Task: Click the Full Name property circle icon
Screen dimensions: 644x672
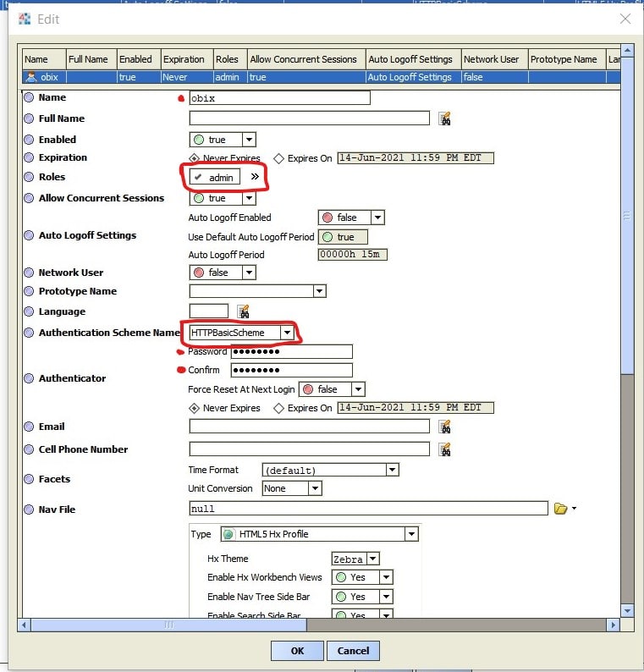Action: (29, 118)
